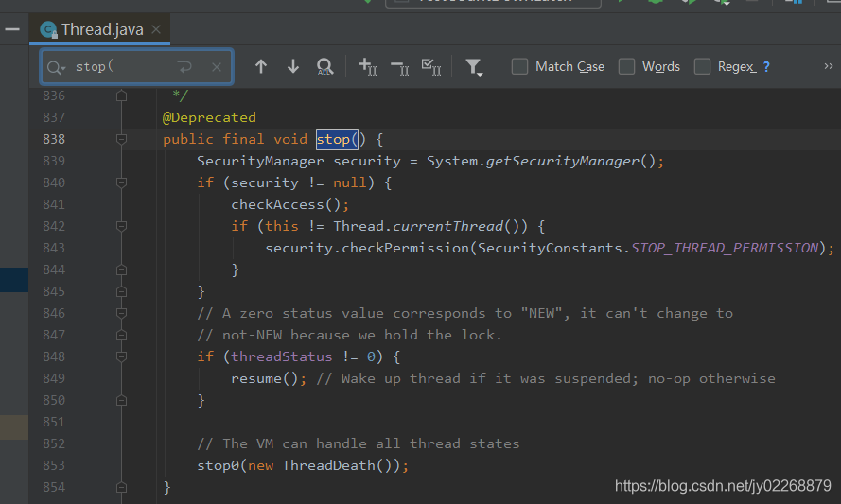Toggle fold end marker at line 845
This screenshot has height=504, width=841.
coord(122,291)
